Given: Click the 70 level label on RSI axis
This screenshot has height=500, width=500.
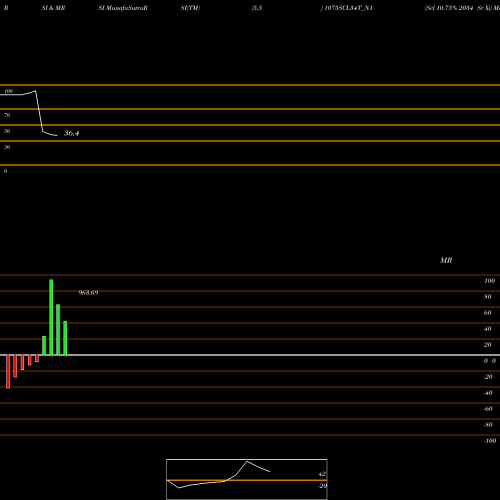Looking at the screenshot, I should (x=7, y=115).
